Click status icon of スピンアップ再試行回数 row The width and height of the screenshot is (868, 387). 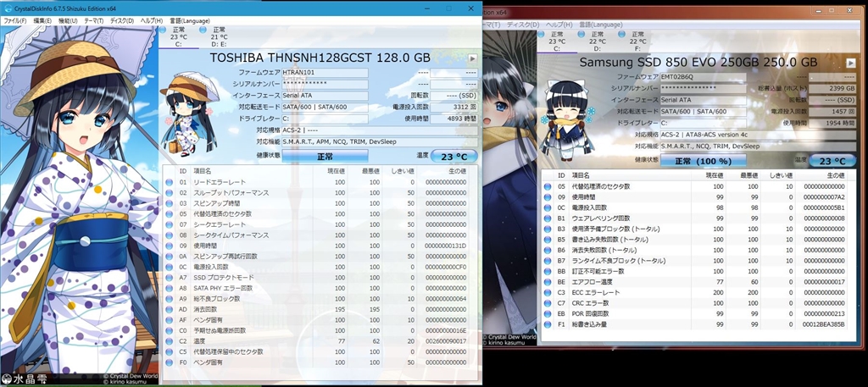(x=170, y=256)
